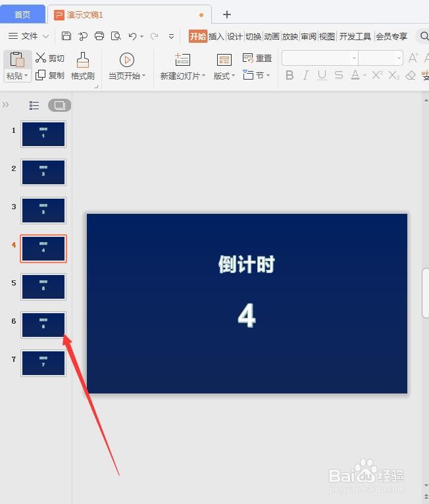Toggle superscript X² formatting
The image size is (429, 504).
pyautogui.click(x=377, y=75)
